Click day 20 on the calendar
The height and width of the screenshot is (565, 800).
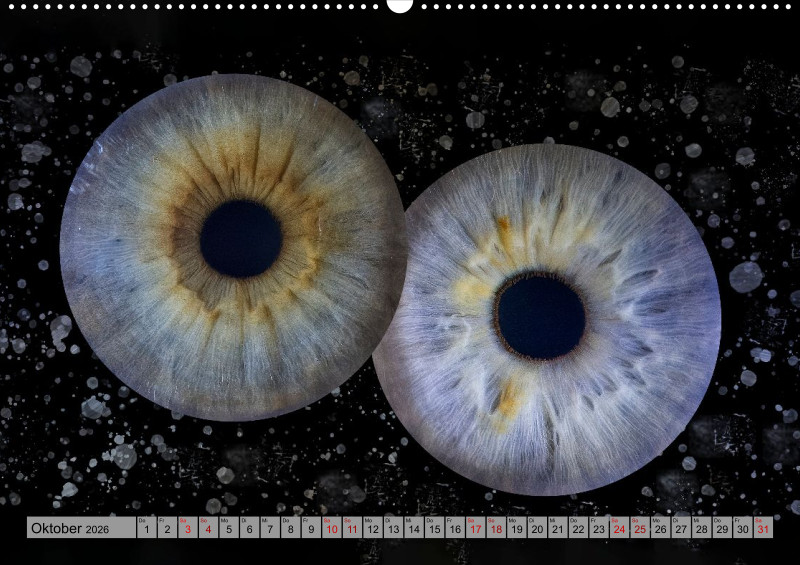point(537,528)
